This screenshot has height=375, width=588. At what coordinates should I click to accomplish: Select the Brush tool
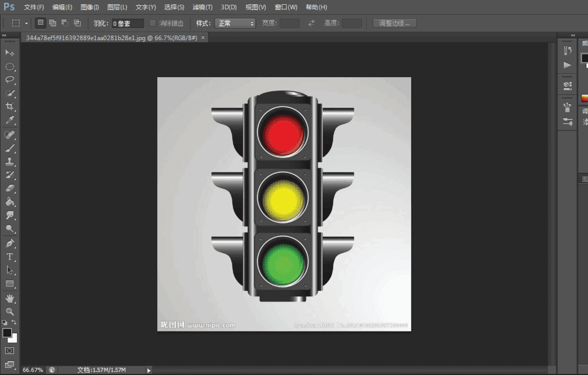pos(10,148)
